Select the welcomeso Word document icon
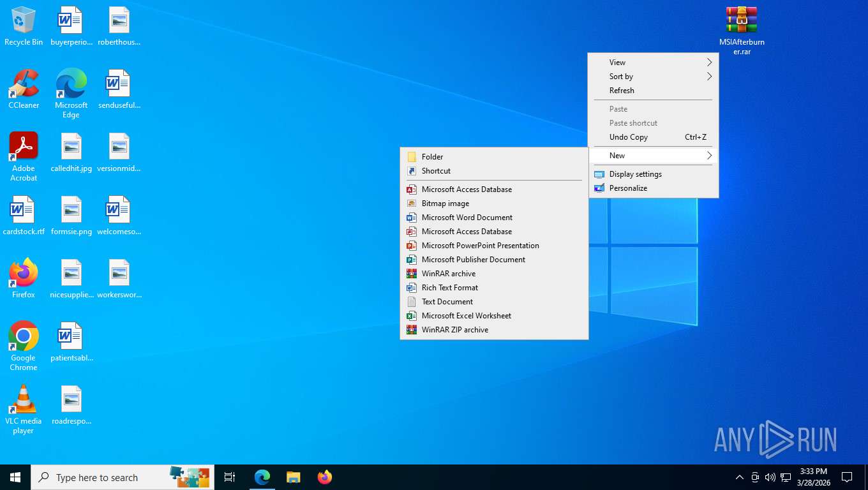The width and height of the screenshot is (868, 490). 119,216
